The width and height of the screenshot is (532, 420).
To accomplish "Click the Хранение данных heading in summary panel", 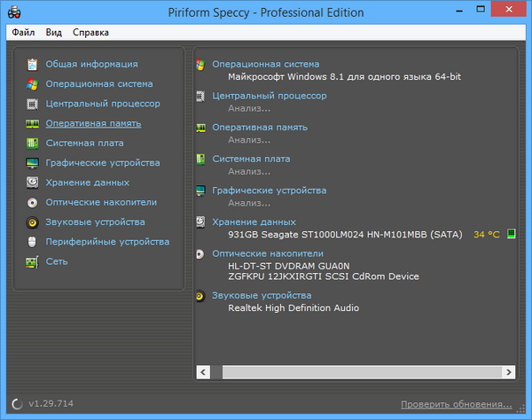I will (x=254, y=222).
